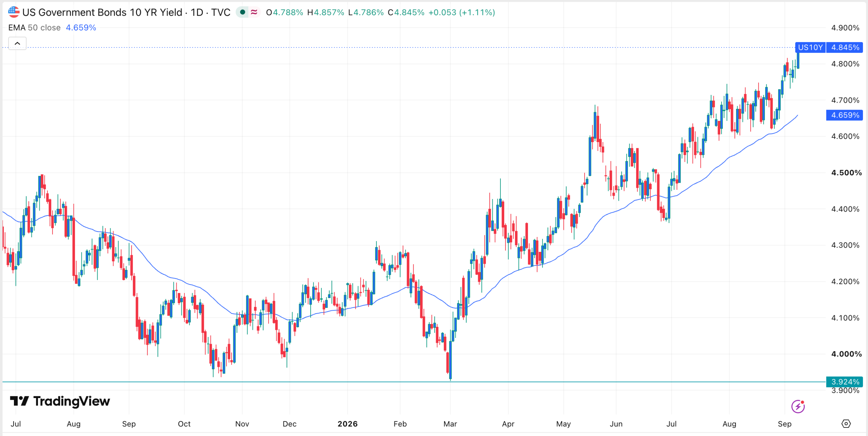Screen dimensions: 868x436
Task: Click the low value L4.786% in header
Action: point(366,13)
